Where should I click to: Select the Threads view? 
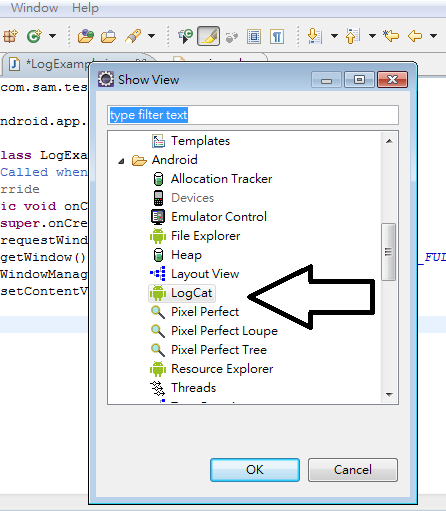193,388
